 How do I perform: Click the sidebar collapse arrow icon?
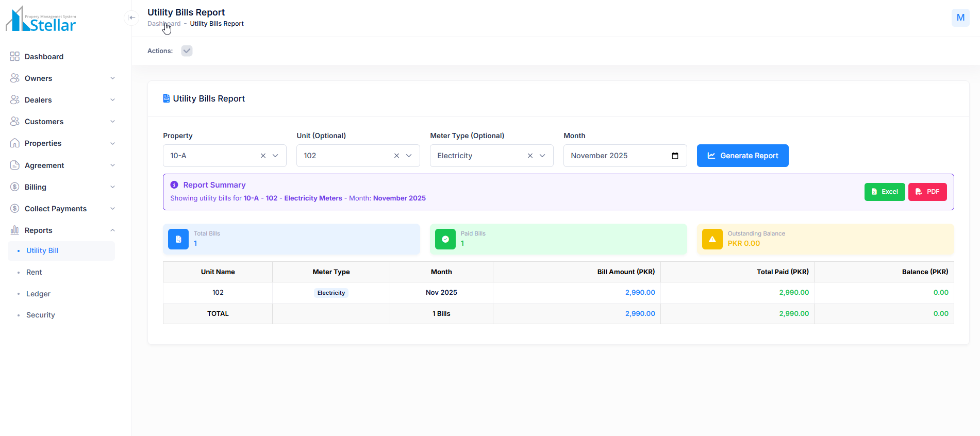point(132,18)
